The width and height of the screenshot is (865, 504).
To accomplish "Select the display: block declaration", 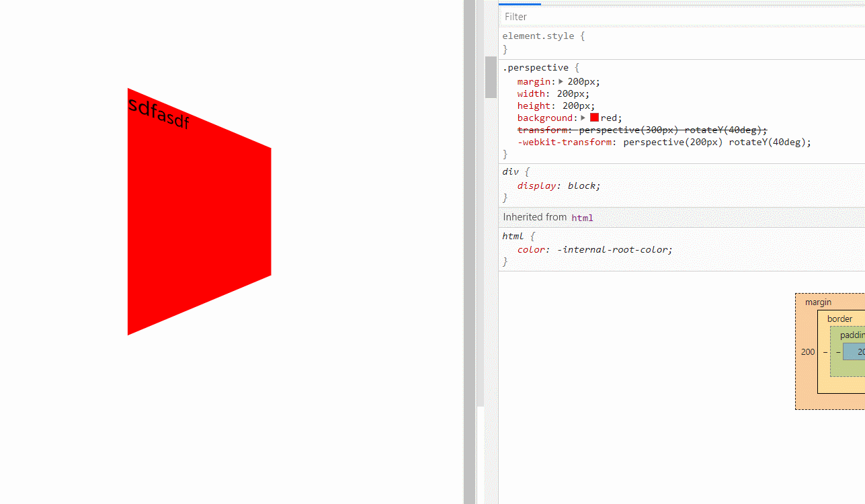I will [x=559, y=185].
